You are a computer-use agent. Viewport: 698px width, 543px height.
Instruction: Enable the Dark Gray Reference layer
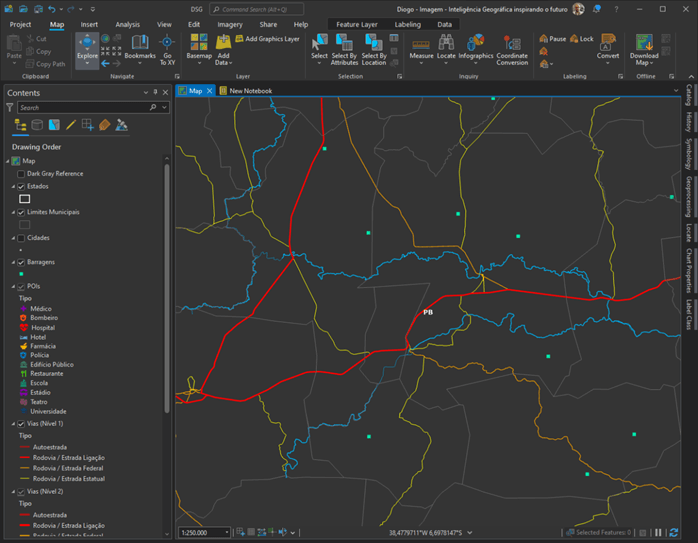tap(21, 174)
